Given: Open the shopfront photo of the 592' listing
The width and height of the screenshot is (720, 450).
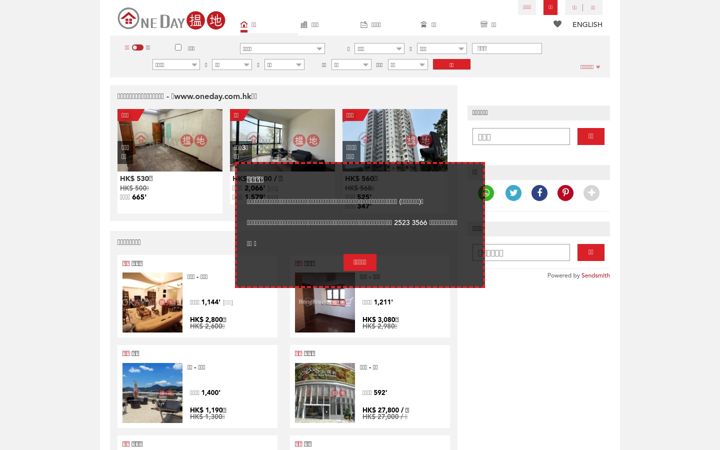Looking at the screenshot, I should [325, 393].
